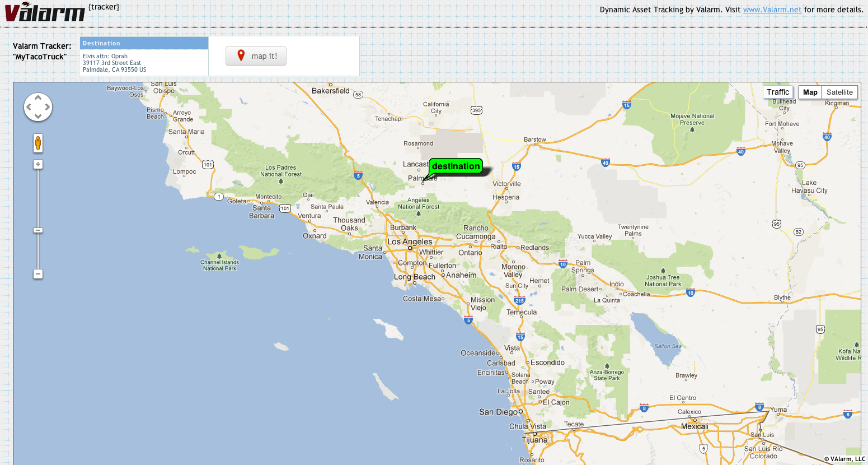Switch to Satellite view

coord(839,92)
